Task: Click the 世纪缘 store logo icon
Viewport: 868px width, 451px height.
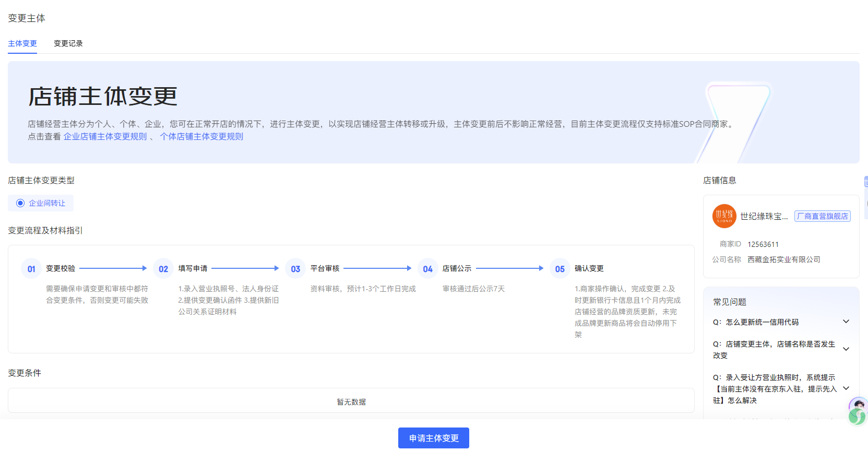Action: (x=724, y=216)
